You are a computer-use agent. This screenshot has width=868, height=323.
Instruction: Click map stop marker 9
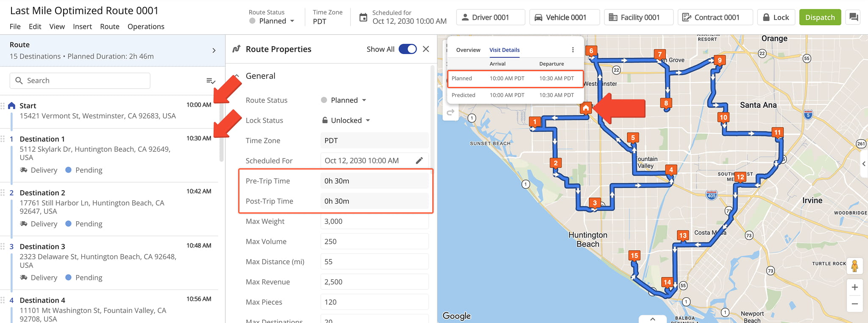(719, 60)
